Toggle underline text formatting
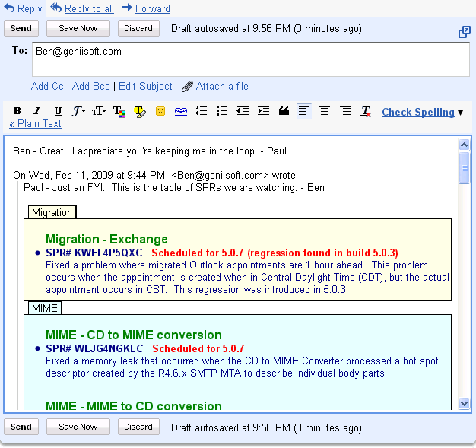476x448 pixels. point(58,111)
